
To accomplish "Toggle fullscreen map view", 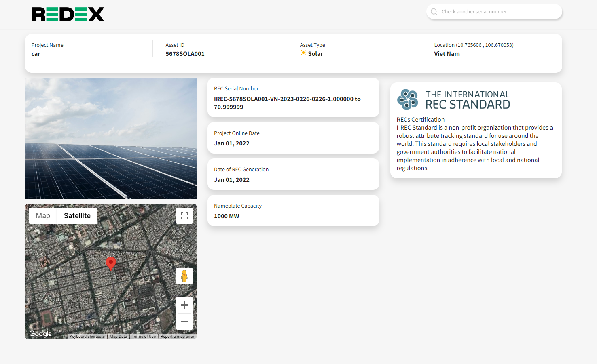I will point(184,216).
